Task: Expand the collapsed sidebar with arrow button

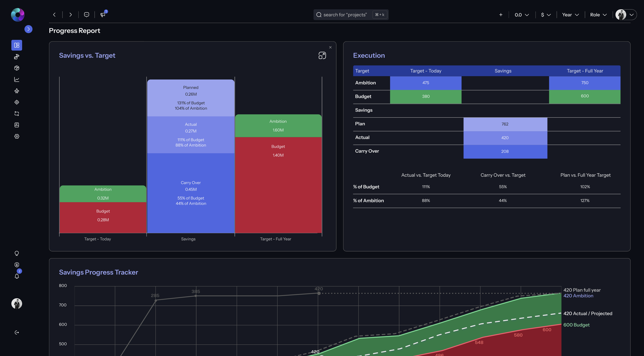Action: [29, 29]
